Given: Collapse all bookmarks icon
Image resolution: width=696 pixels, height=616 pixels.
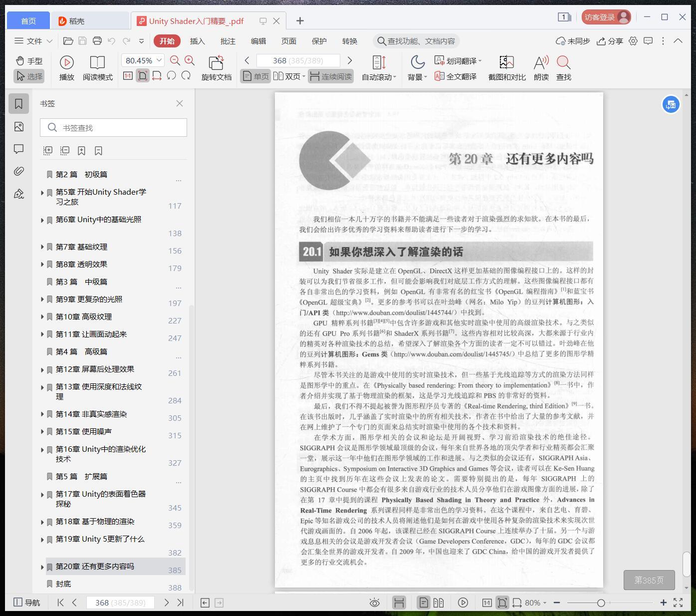Looking at the screenshot, I should 65,150.
